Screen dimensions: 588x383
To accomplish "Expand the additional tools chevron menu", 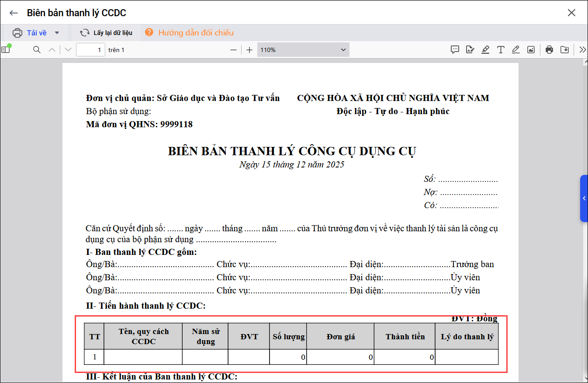I will point(582,50).
